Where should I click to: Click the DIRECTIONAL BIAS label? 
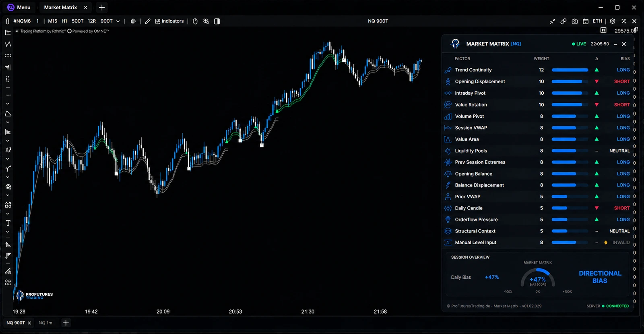pyautogui.click(x=600, y=277)
